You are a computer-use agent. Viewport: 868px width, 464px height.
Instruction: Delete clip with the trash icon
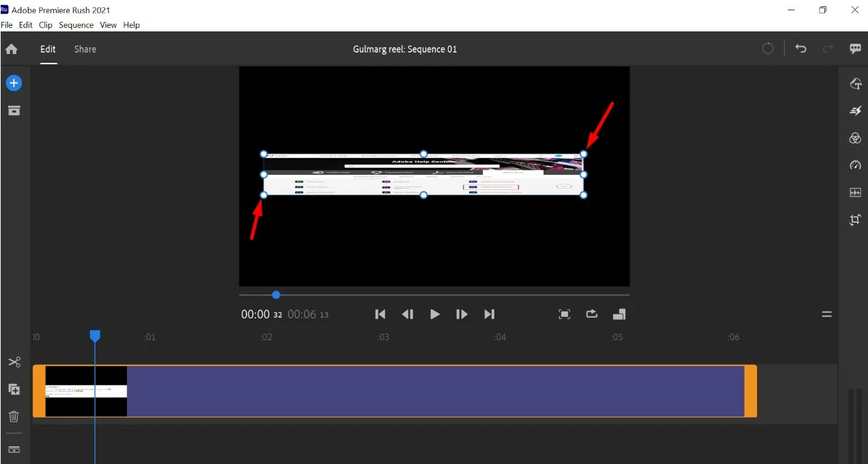pos(14,416)
